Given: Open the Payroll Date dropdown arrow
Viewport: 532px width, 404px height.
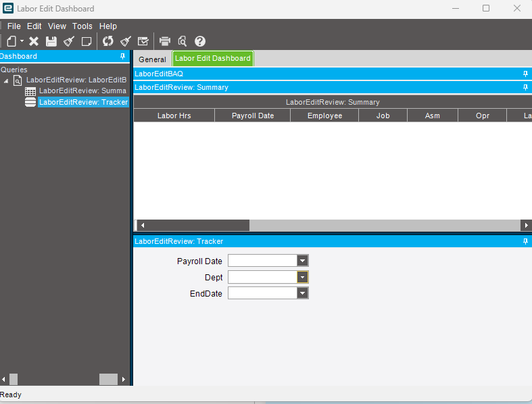Looking at the screenshot, I should coord(302,261).
